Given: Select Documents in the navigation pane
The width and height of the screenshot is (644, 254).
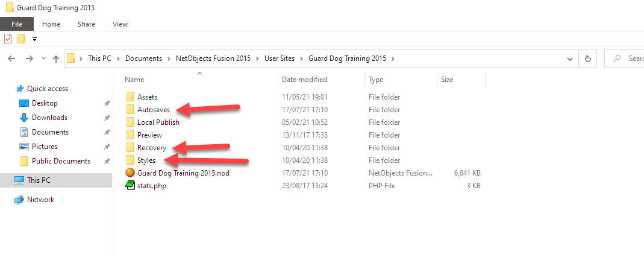Looking at the screenshot, I should (50, 132).
